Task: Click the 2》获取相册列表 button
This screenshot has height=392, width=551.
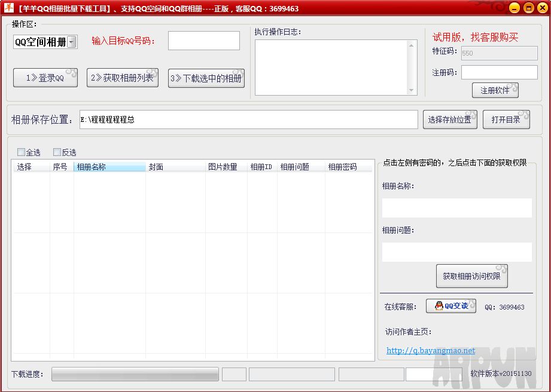Action: [123, 78]
